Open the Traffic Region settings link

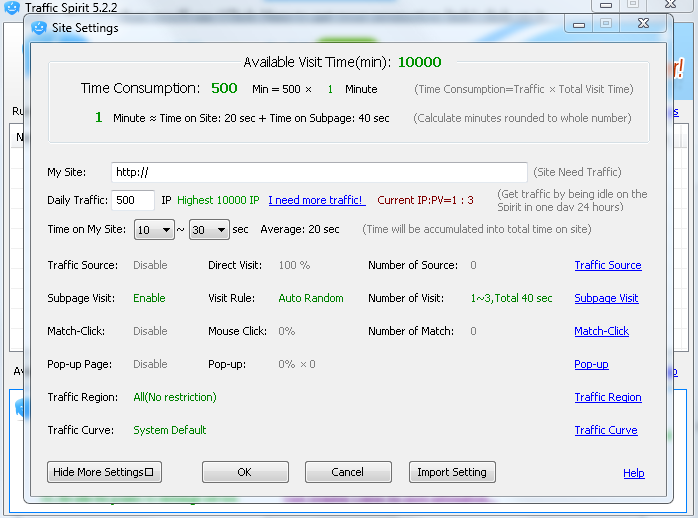(608, 397)
